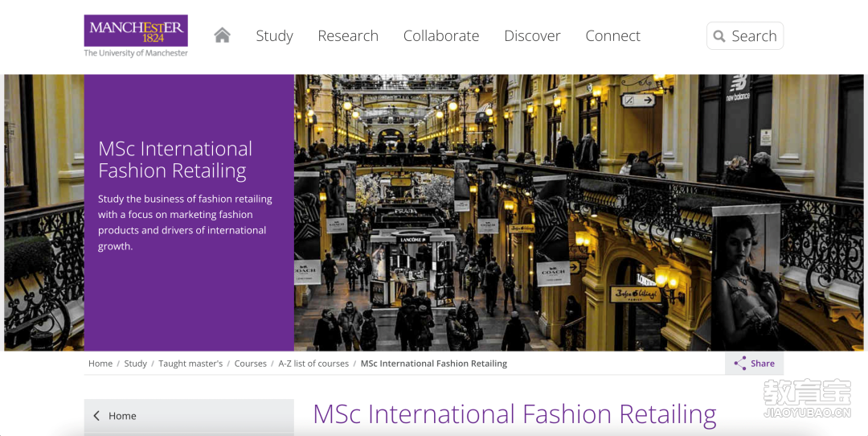Click the Share button
This screenshot has width=868, height=436.
pos(754,364)
